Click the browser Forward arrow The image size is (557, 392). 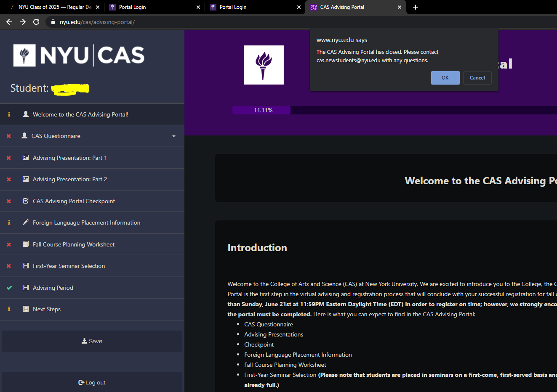coord(23,22)
